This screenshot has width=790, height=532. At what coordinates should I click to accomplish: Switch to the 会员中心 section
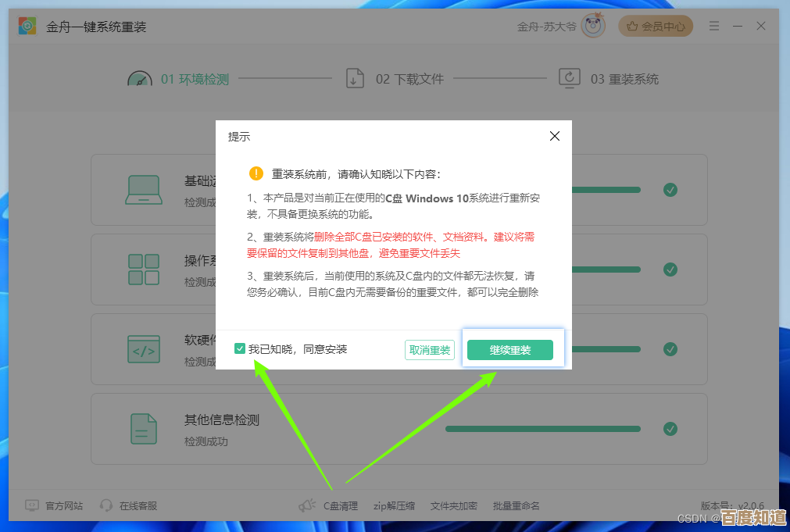[656, 25]
